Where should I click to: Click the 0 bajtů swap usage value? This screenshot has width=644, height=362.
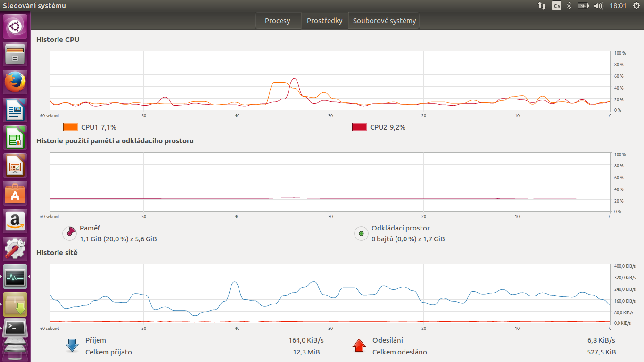(x=408, y=239)
